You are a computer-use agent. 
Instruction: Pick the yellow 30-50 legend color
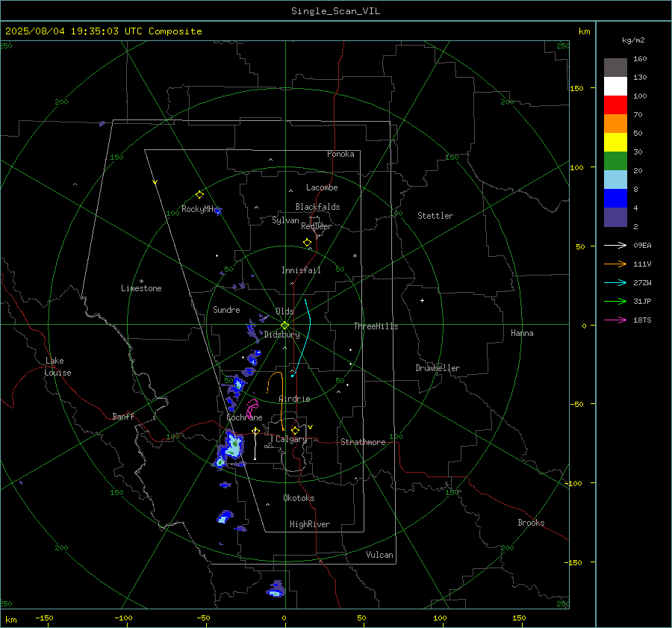[615, 143]
